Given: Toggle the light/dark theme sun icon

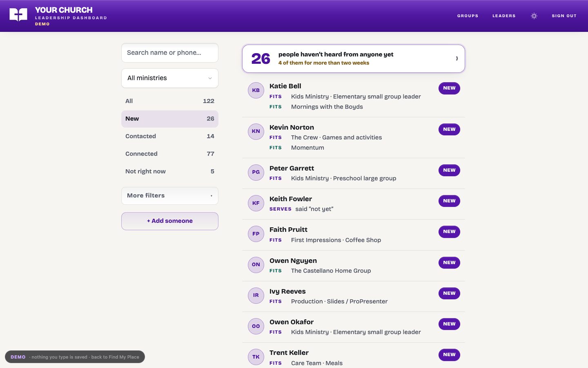Looking at the screenshot, I should click(x=534, y=16).
